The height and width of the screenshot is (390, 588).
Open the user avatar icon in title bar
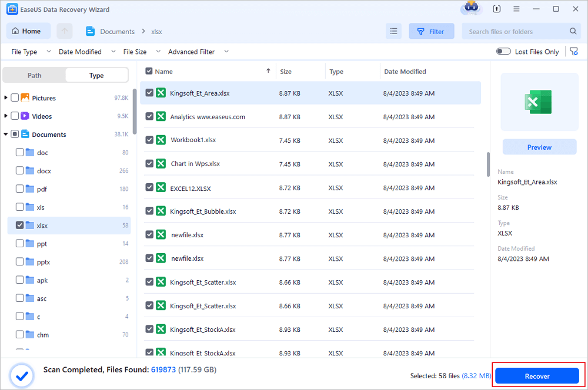tap(472, 9)
